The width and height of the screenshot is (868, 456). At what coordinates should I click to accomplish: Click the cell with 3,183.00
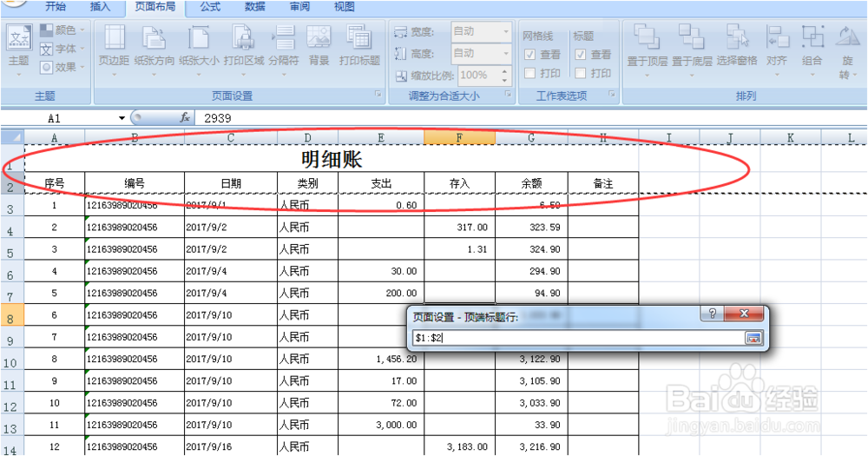[x=459, y=446]
